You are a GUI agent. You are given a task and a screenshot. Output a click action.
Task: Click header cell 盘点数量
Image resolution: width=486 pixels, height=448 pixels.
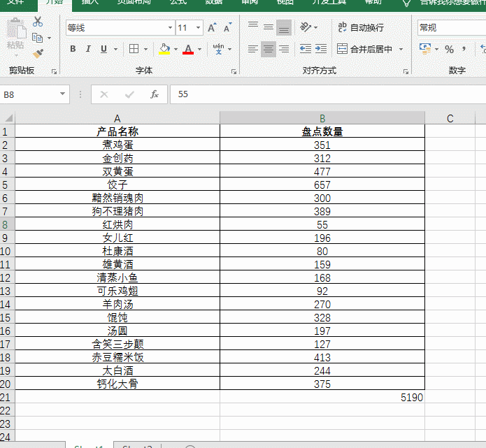322,131
